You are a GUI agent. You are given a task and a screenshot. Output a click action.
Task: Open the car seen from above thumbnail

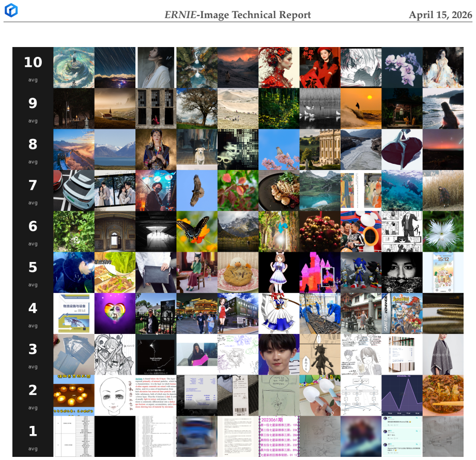pyautogui.click(x=74, y=190)
